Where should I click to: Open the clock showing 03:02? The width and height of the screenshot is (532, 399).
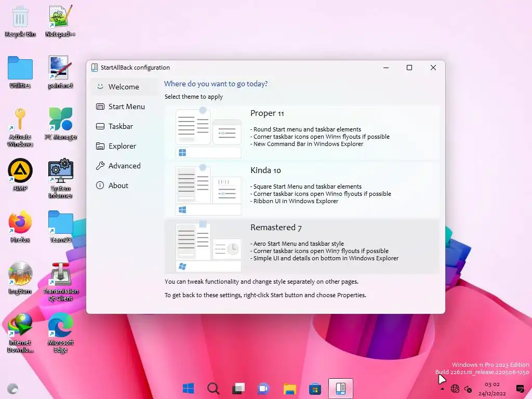(x=492, y=389)
